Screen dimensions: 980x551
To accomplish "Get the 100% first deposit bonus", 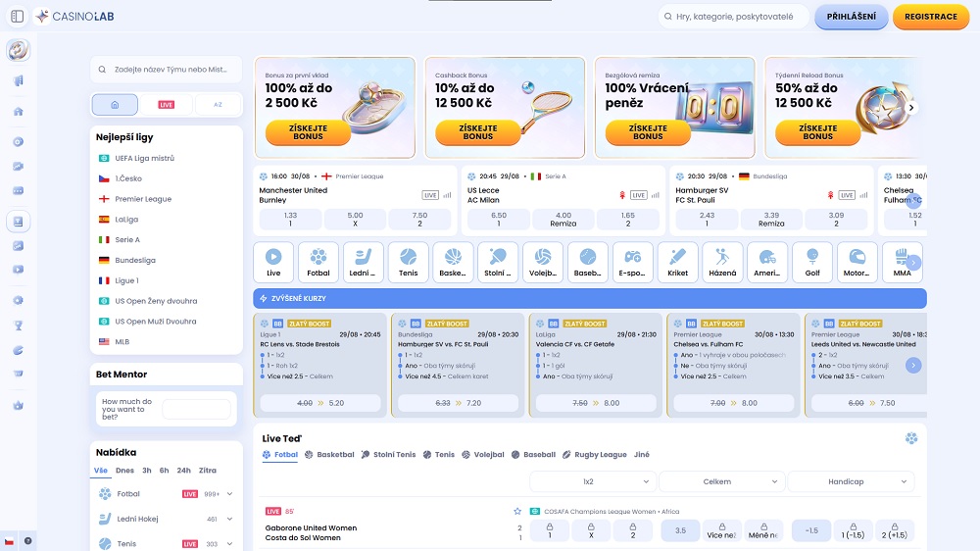I will pos(308,132).
